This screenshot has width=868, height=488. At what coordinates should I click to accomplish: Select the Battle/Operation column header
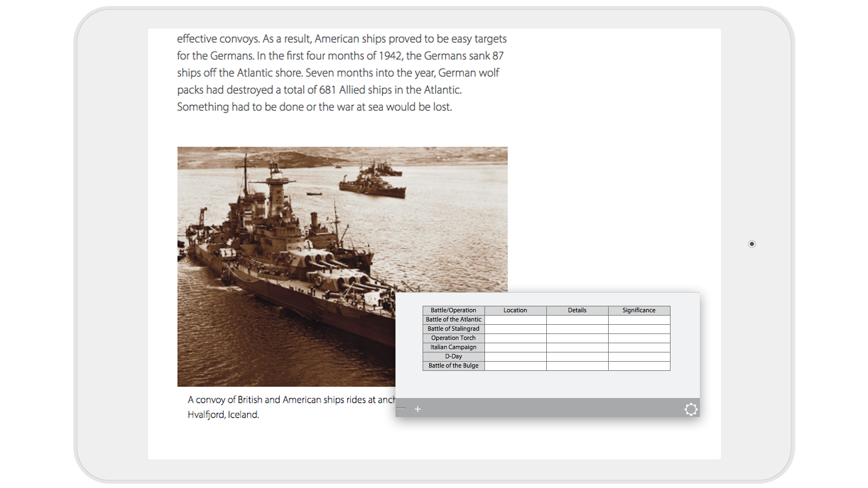pos(453,310)
